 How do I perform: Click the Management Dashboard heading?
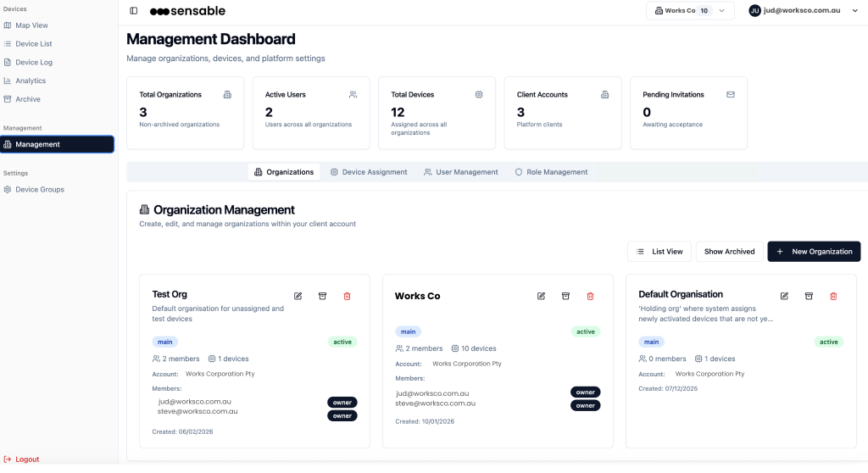click(211, 39)
